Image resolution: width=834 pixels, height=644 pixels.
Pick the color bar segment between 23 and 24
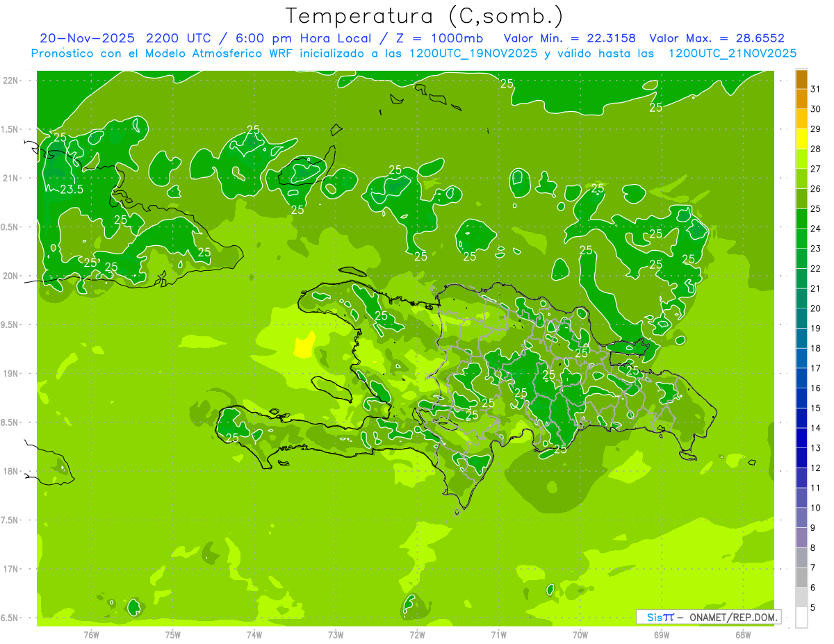(x=801, y=239)
